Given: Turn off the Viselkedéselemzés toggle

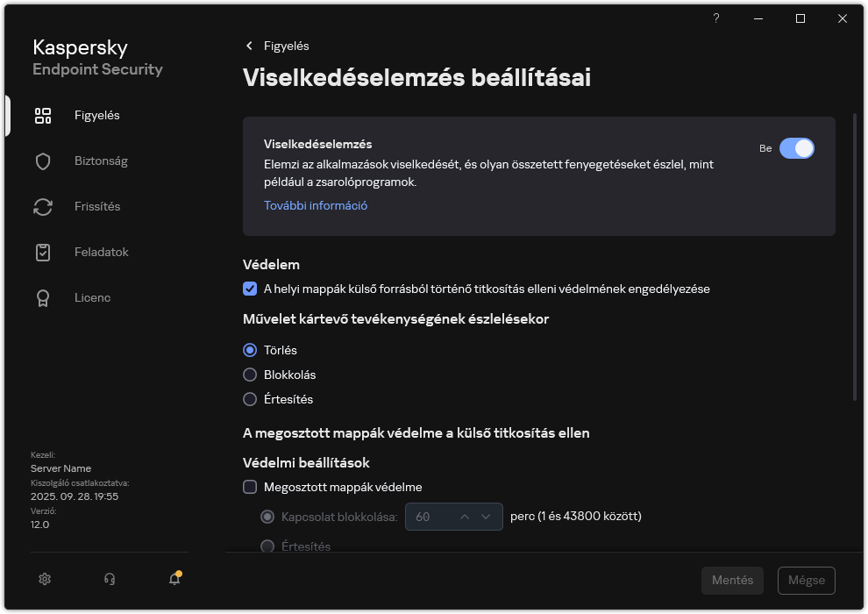Looking at the screenshot, I should (797, 148).
